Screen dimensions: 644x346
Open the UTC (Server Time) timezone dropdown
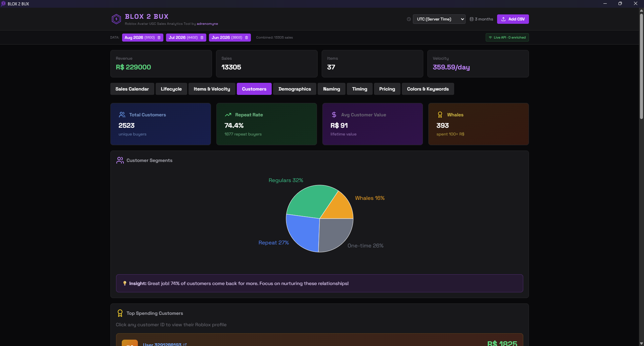click(x=439, y=19)
